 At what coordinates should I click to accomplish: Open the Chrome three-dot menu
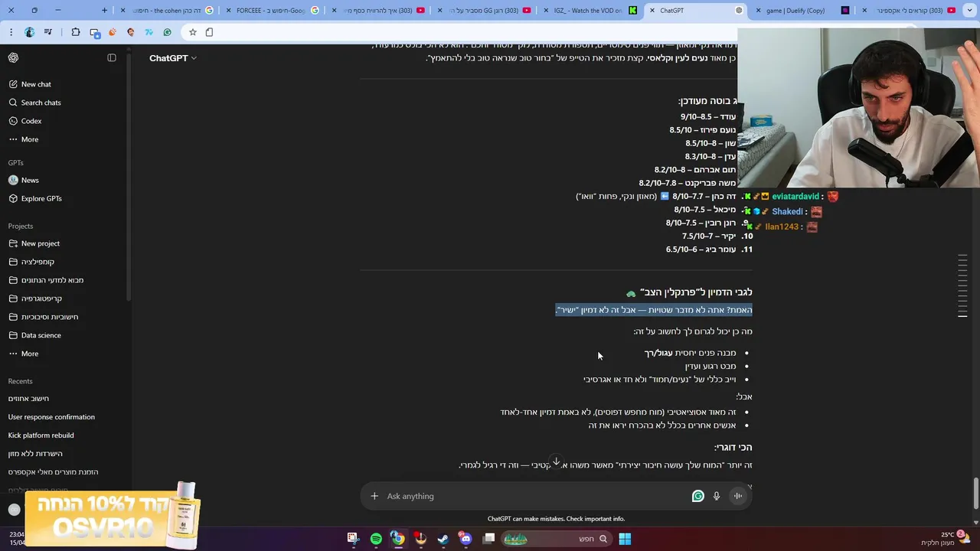11,32
